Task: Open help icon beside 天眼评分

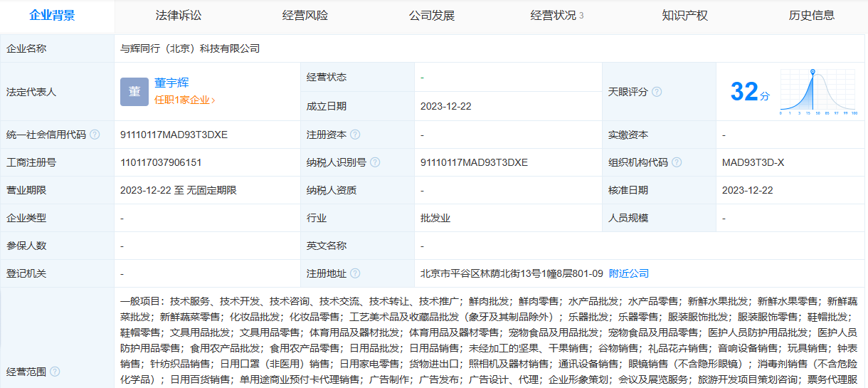Action: (x=657, y=92)
